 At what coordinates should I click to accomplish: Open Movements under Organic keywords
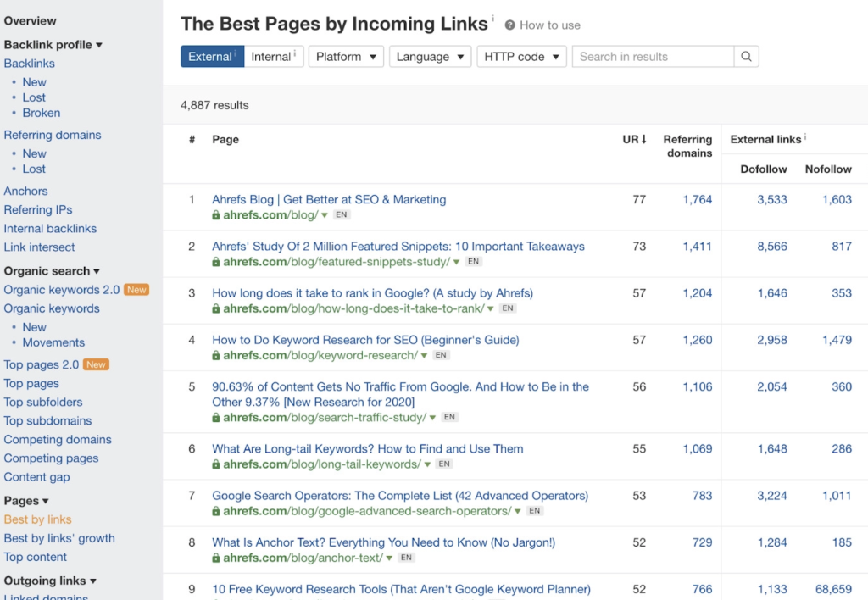[53, 342]
